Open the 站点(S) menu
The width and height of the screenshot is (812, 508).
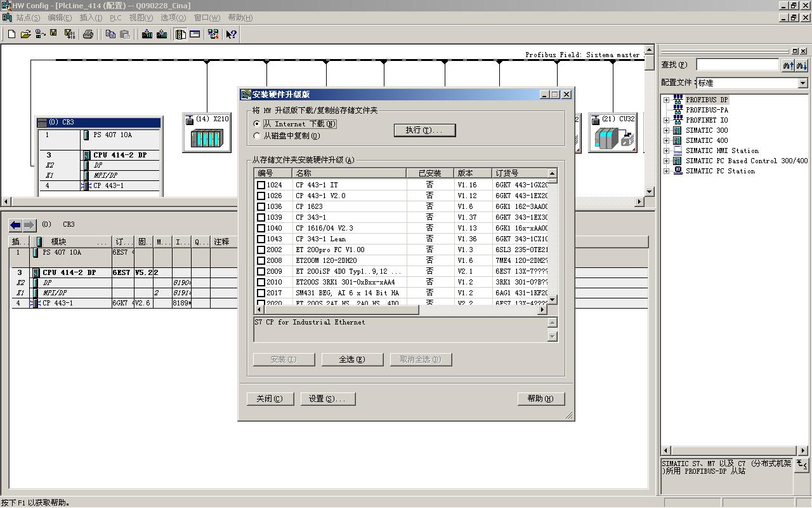tap(28, 18)
